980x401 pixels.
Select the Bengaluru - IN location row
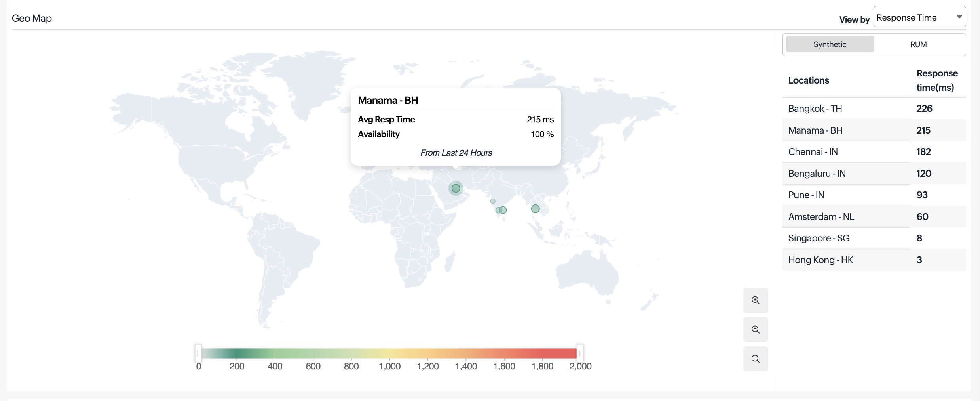click(874, 174)
